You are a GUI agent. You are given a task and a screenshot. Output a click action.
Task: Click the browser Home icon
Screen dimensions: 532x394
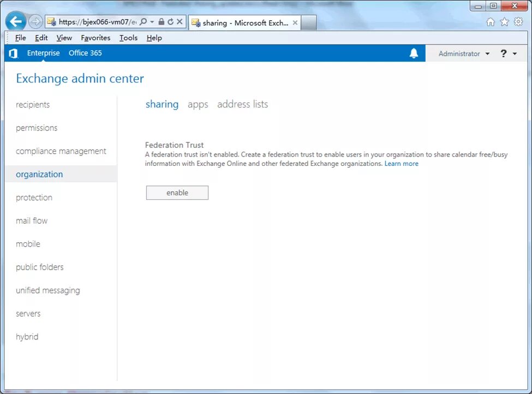[x=491, y=22]
